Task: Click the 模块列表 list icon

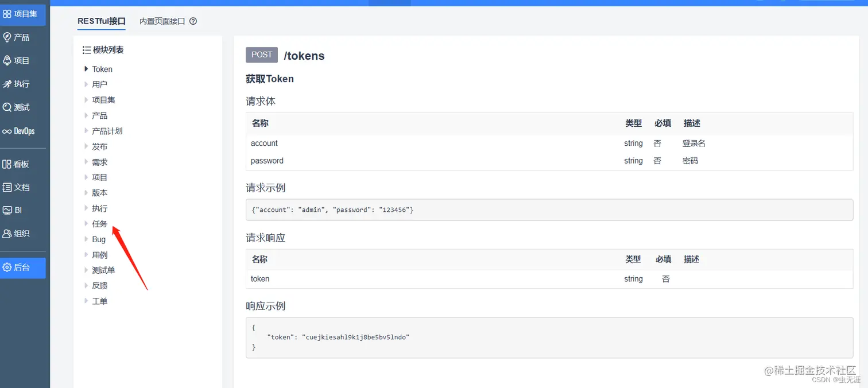Action: point(87,50)
